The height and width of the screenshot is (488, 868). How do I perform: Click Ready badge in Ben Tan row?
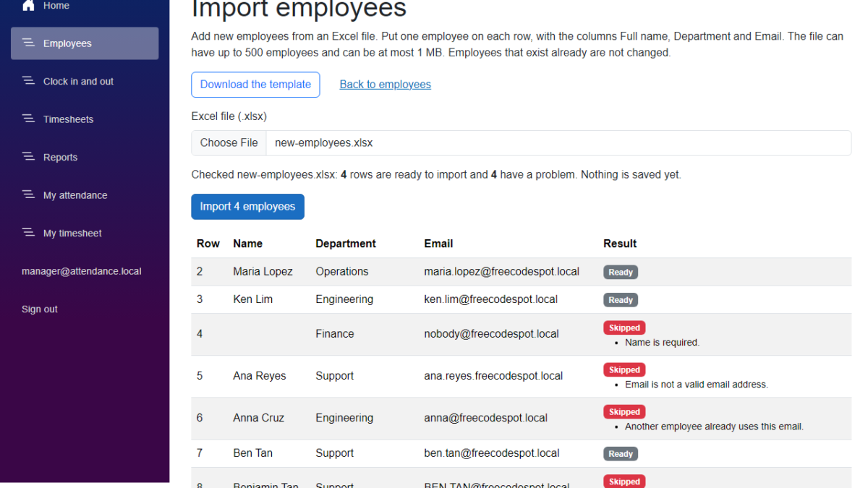(x=621, y=454)
